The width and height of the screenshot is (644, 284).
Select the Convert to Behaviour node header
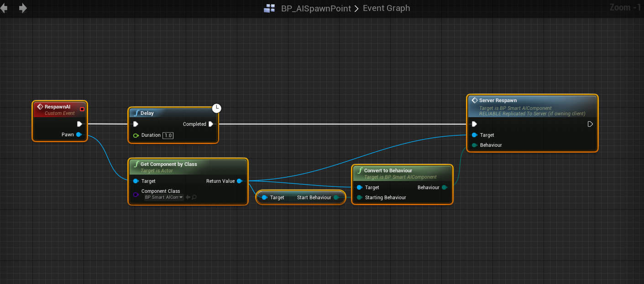[x=388, y=170]
